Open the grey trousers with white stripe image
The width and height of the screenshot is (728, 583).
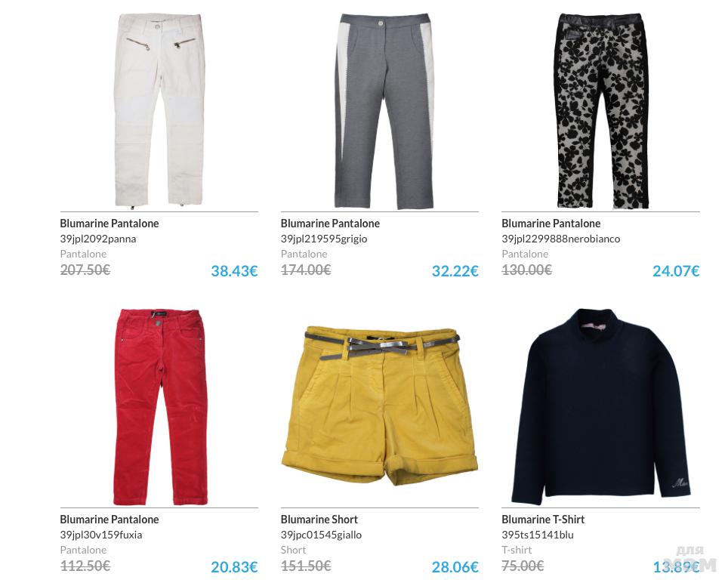[x=384, y=111]
